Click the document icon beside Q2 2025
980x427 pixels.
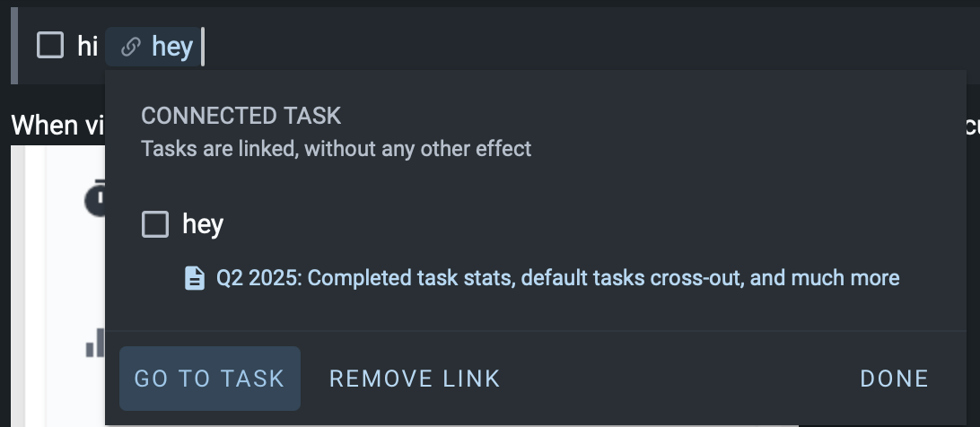pyautogui.click(x=195, y=278)
